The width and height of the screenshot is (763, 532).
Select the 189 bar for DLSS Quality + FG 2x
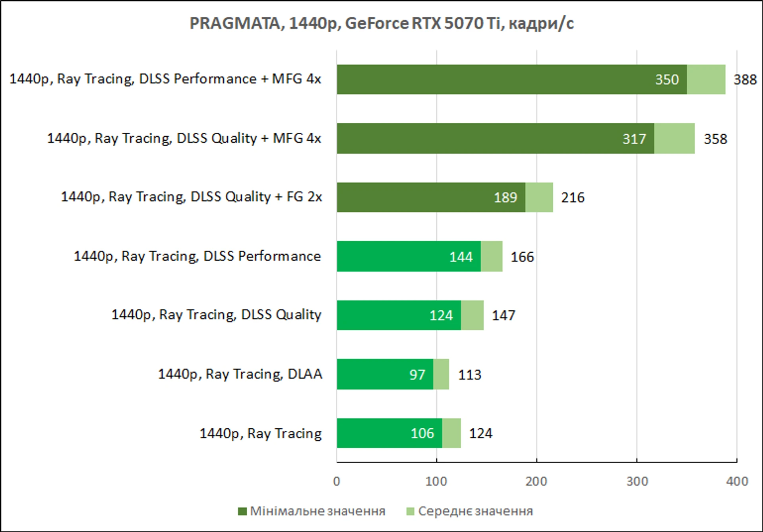pos(431,197)
